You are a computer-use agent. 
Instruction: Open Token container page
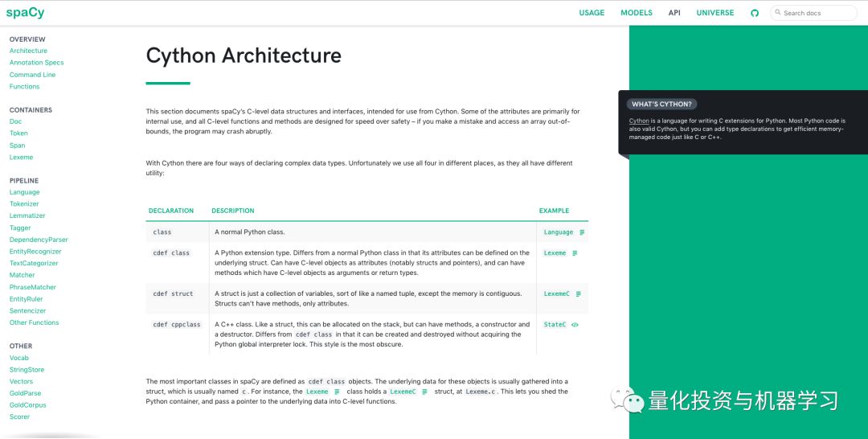[18, 133]
